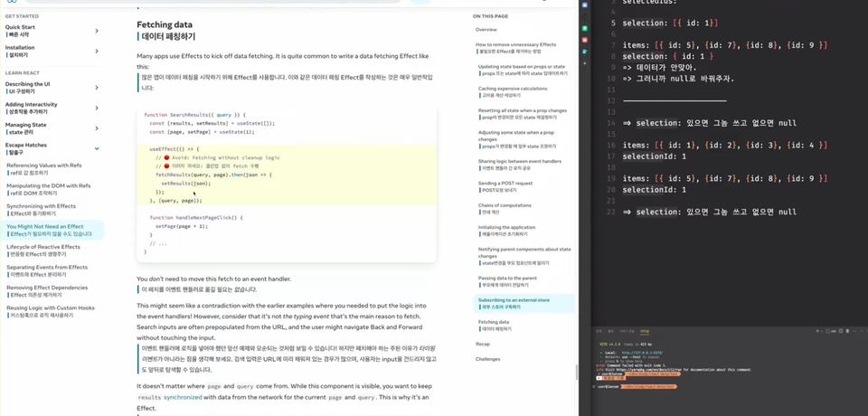Screen dimensions: 868x416
Task: Maximize the terminal panel with caret icon
Action: tap(861, 331)
